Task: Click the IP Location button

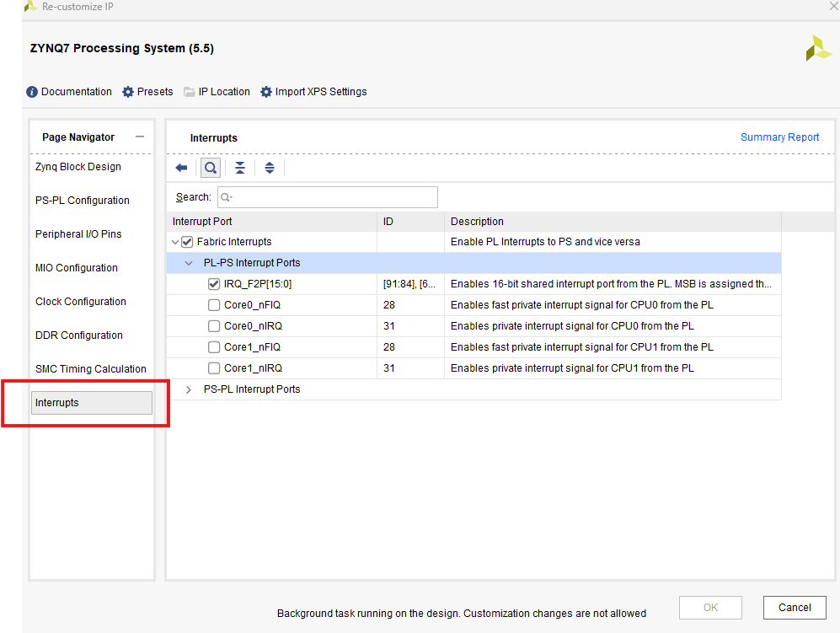Action: (224, 92)
